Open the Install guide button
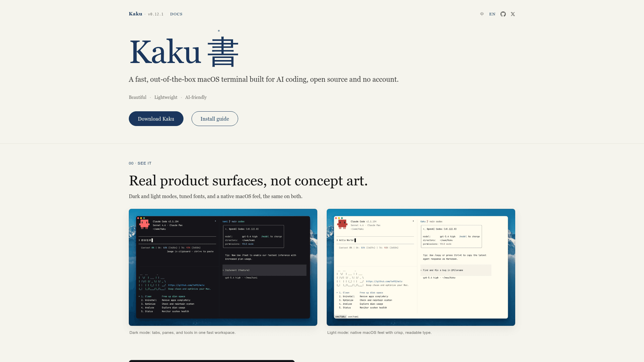Image resolution: width=644 pixels, height=362 pixels. point(215,119)
